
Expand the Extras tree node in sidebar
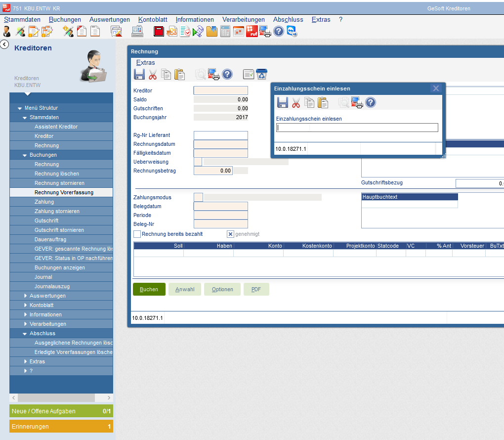25,361
